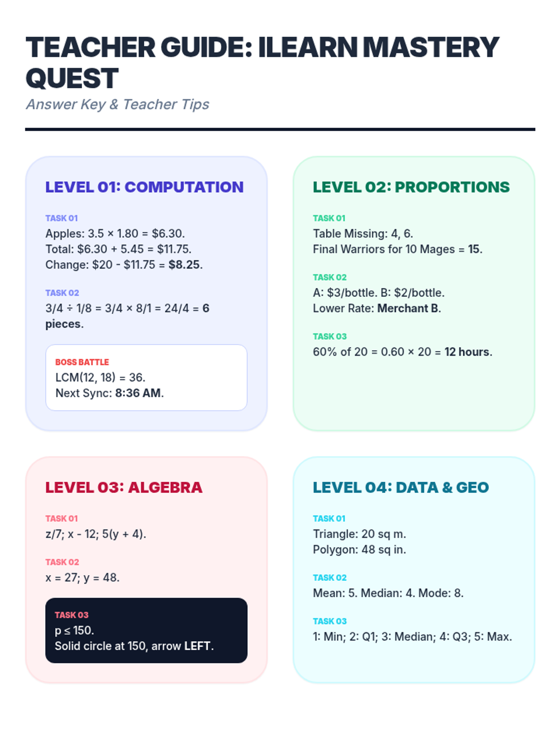Select the Level 04: Data & Geo heading
Viewport: 560px width, 747px height.
tap(401, 487)
